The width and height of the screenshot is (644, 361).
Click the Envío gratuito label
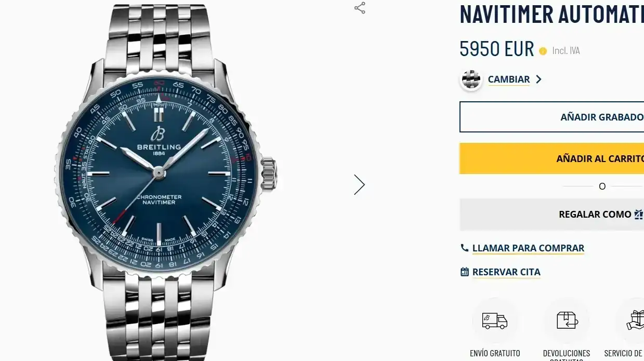[x=495, y=353]
